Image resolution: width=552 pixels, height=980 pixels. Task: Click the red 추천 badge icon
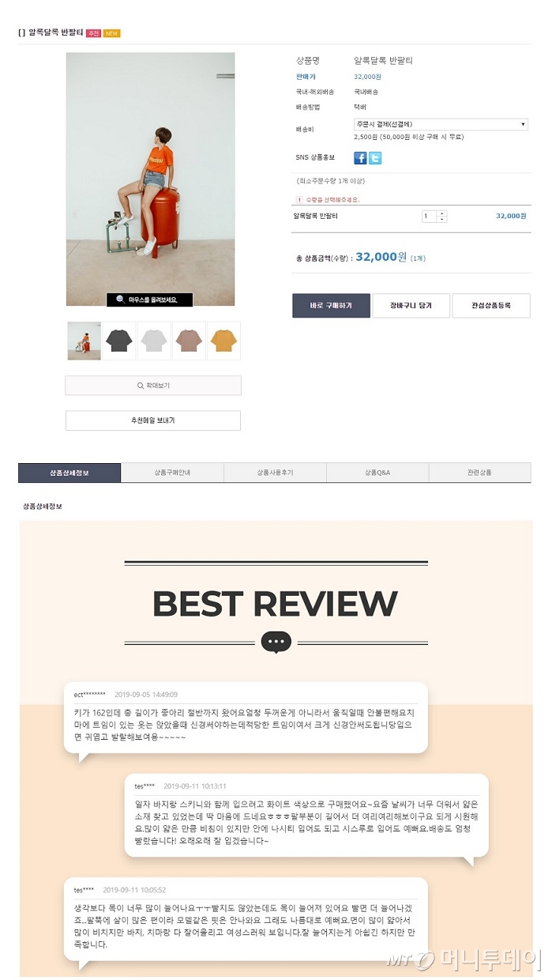[93, 33]
